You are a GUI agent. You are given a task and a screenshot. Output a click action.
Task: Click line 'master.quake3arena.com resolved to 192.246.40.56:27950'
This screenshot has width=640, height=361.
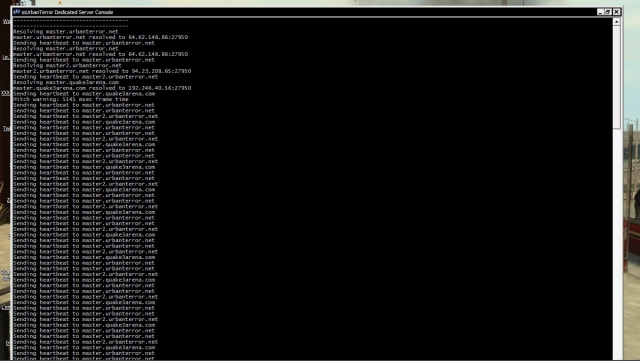point(102,88)
